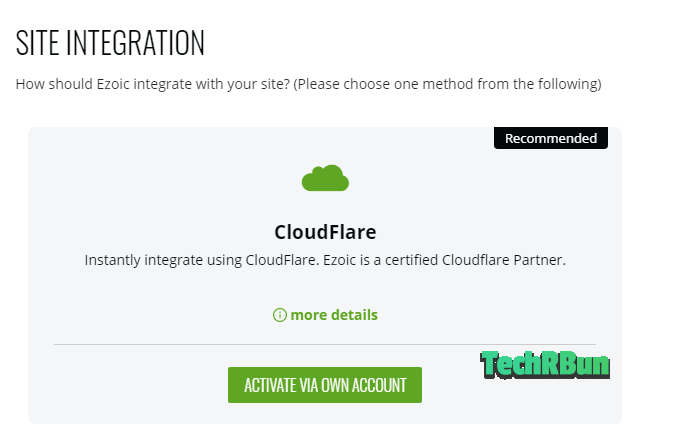Open the 'more details' link

point(334,315)
